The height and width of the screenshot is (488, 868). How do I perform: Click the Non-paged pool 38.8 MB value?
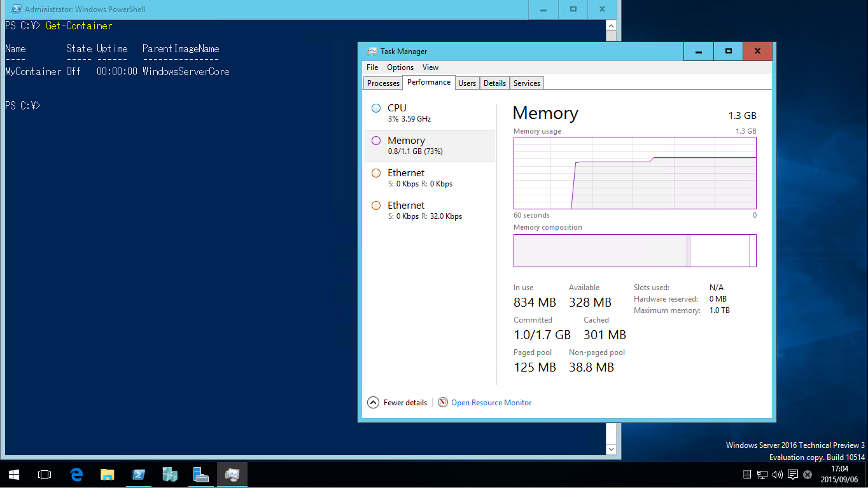coord(591,367)
